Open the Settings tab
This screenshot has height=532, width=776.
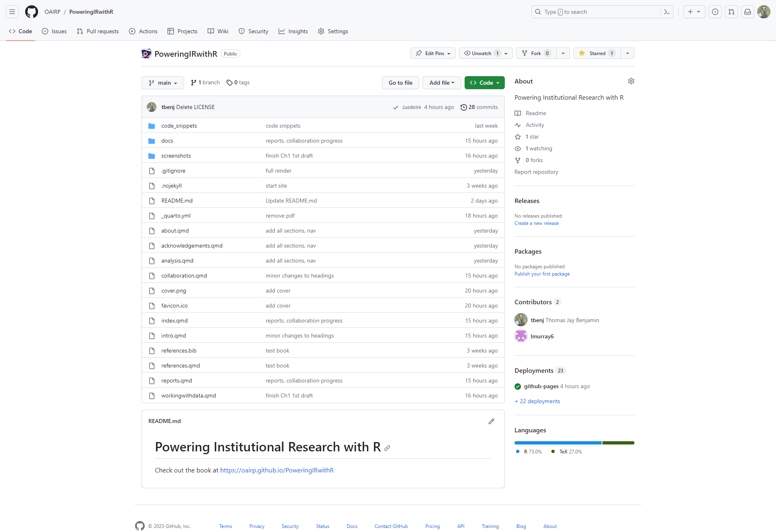tap(333, 31)
